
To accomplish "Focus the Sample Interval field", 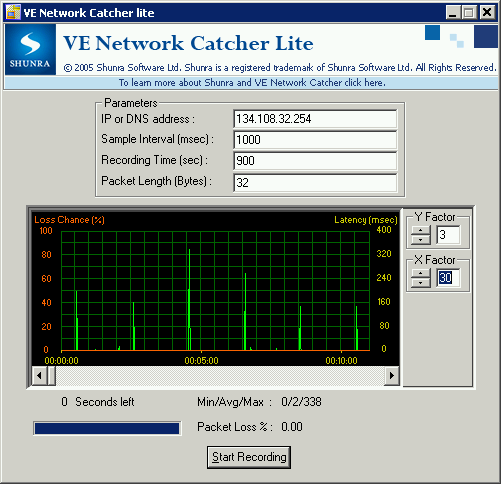I will (x=315, y=140).
